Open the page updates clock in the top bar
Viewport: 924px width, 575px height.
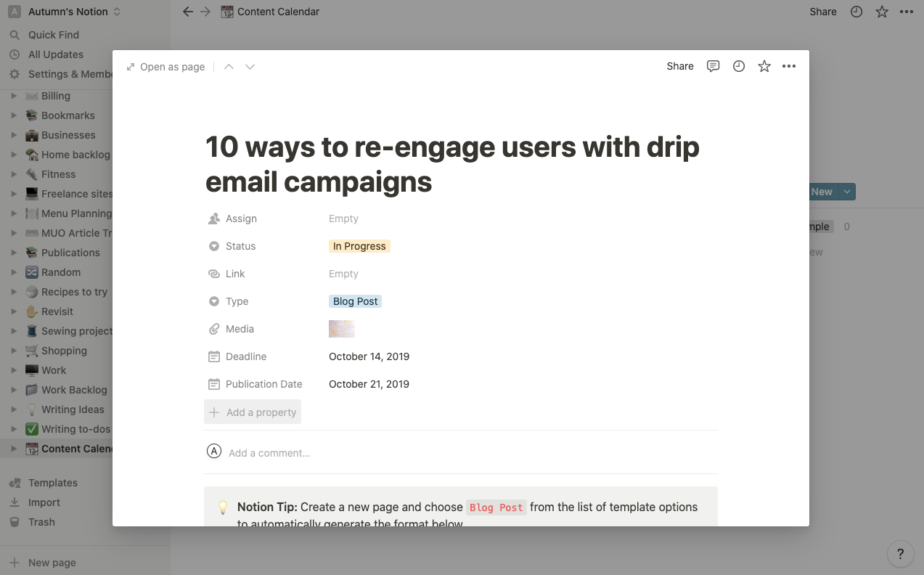pos(856,12)
